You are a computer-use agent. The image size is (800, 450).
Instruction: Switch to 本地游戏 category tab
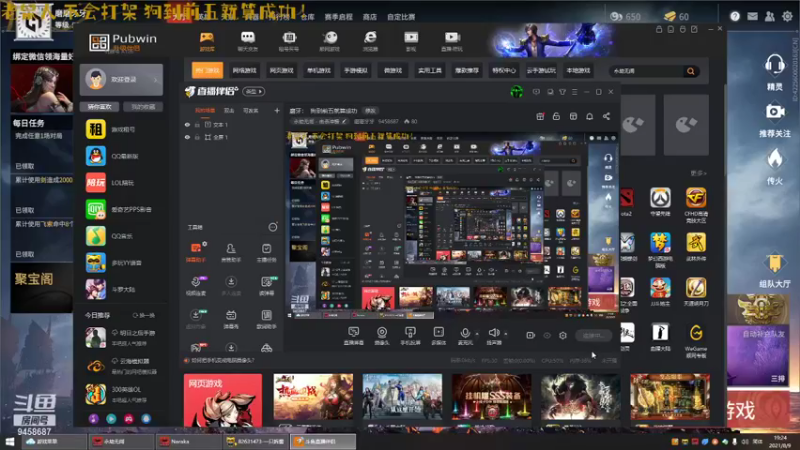[x=578, y=70]
